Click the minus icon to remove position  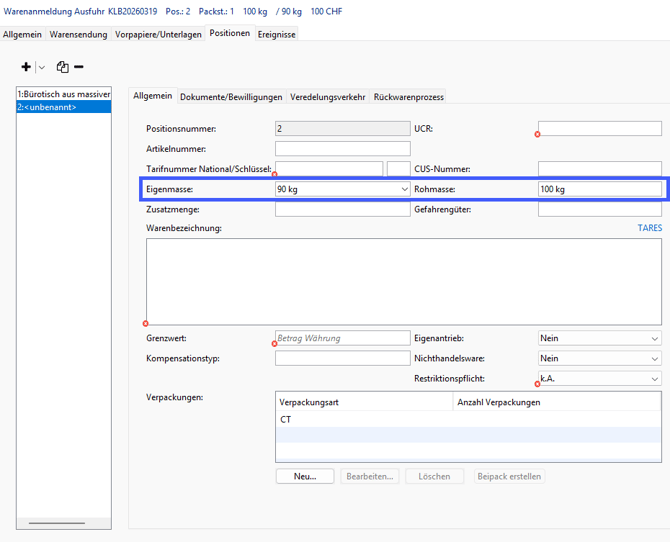79,67
